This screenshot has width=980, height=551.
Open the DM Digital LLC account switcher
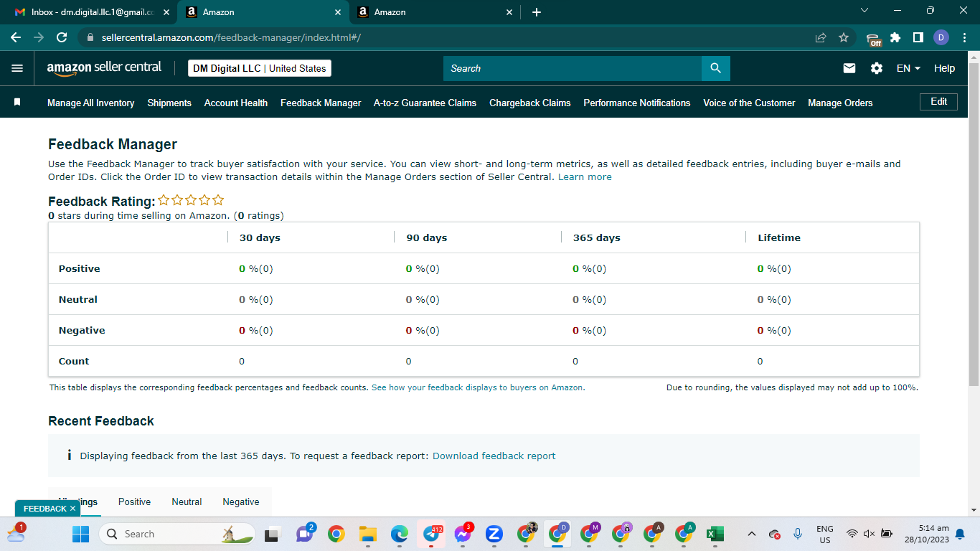[x=260, y=68]
